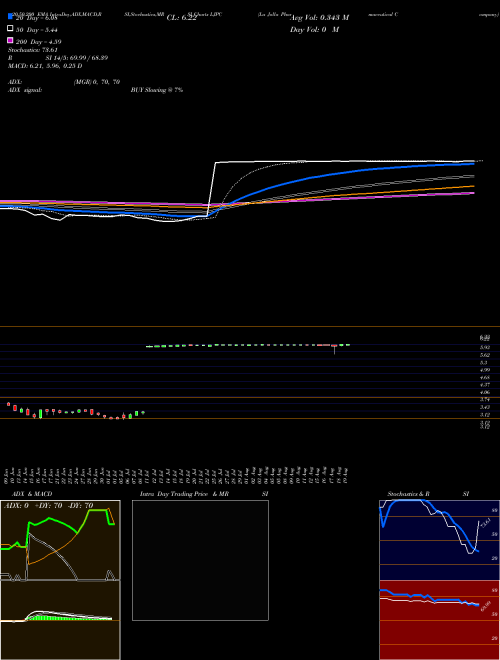Click the red candlestick with long lower wick
The height and width of the screenshot is (660, 500).
334,349
